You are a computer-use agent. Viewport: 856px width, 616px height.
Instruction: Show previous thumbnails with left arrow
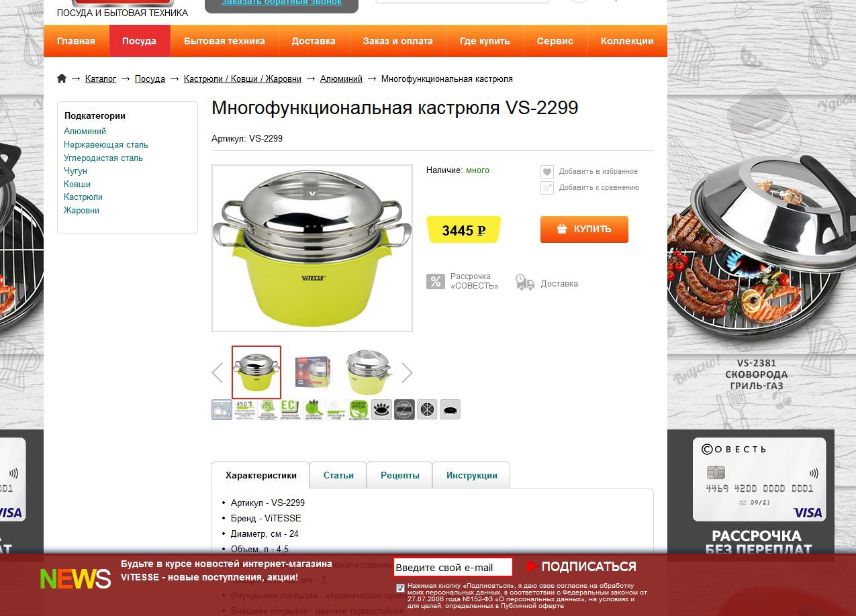pyautogui.click(x=217, y=372)
